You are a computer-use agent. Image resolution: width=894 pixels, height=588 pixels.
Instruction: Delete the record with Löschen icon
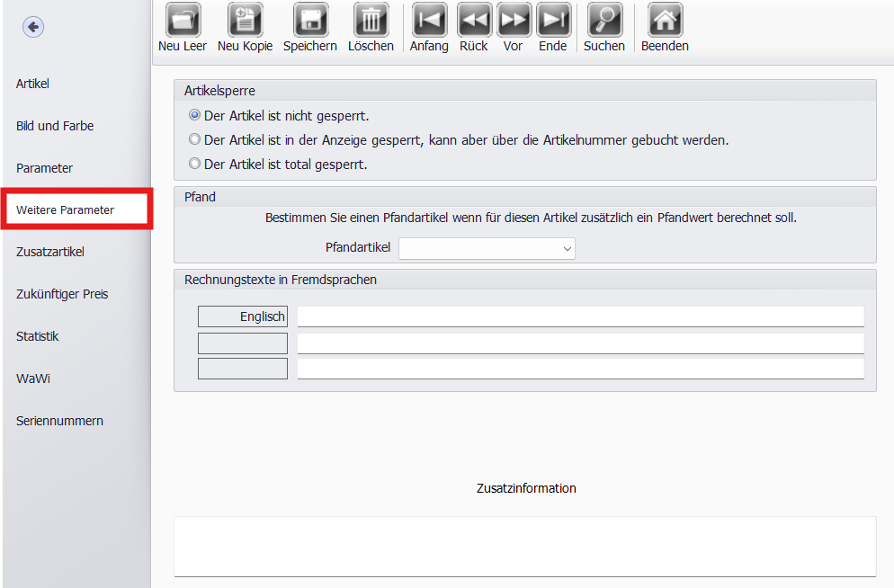pos(371,21)
